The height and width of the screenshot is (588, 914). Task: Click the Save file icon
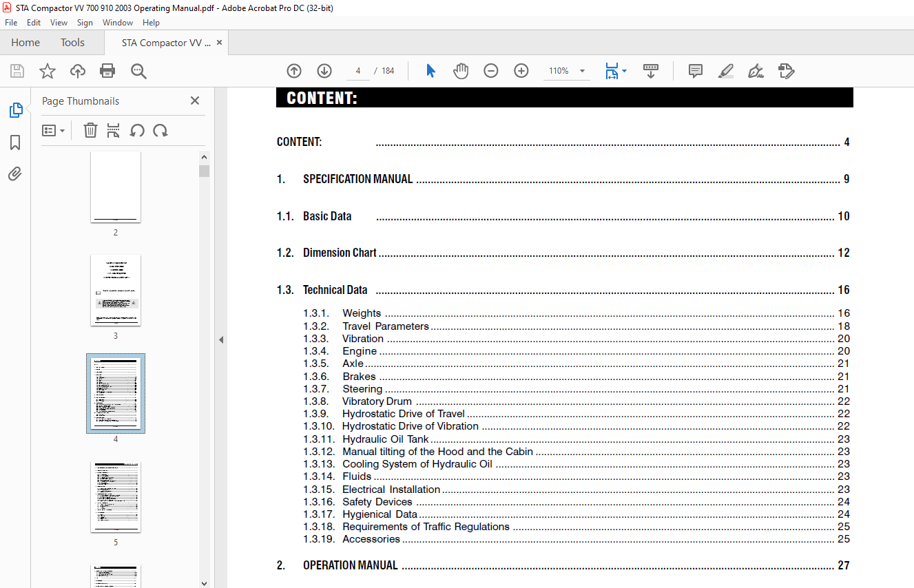coord(17,71)
